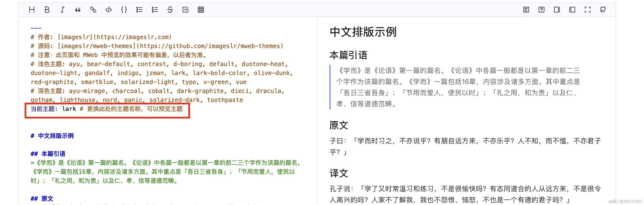Screen dimensions: 644x205
Task: Toggle italic formatting
Action: click(63, 10)
